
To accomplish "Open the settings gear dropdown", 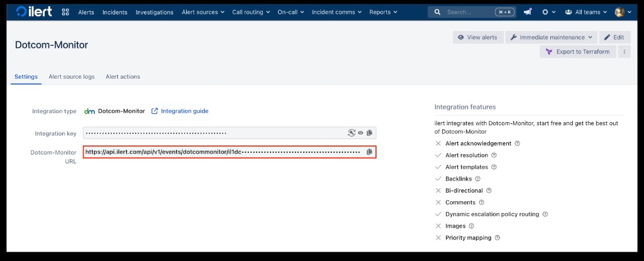I will pyautogui.click(x=548, y=12).
